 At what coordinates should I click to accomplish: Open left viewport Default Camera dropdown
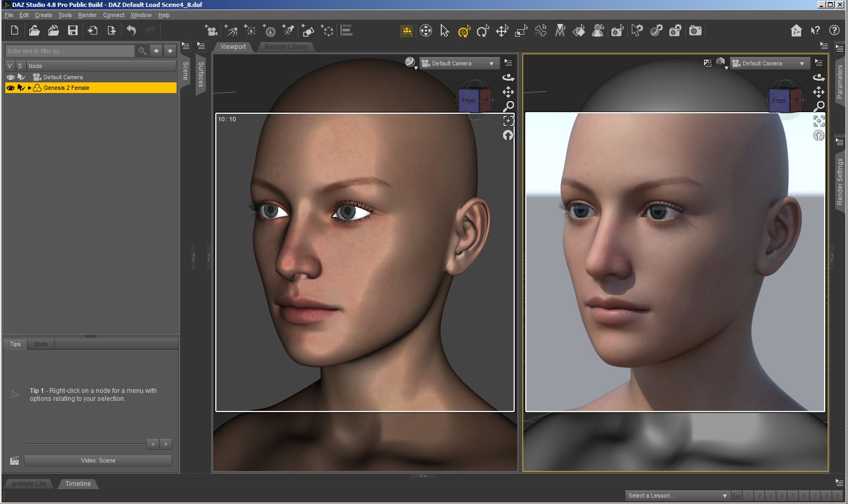pos(459,63)
